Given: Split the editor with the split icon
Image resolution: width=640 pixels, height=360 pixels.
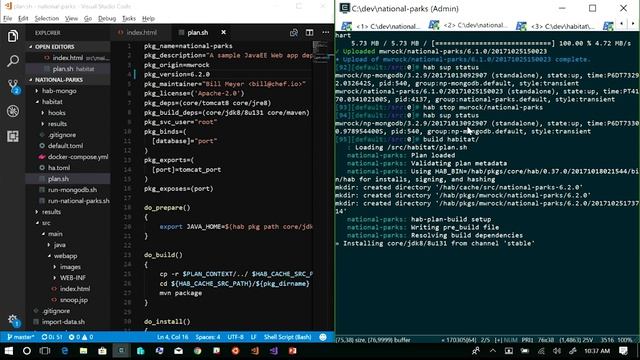Looking at the screenshot, I should click(x=309, y=33).
